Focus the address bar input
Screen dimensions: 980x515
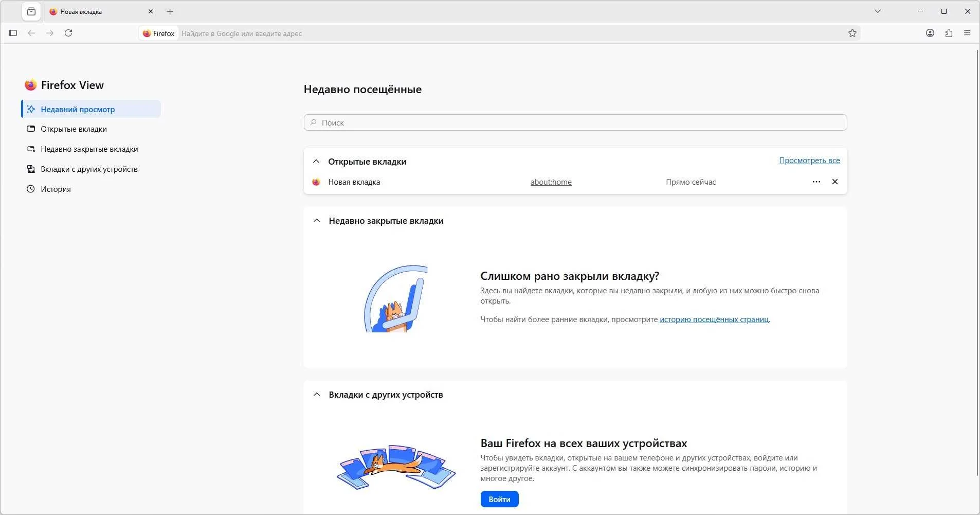(512, 33)
